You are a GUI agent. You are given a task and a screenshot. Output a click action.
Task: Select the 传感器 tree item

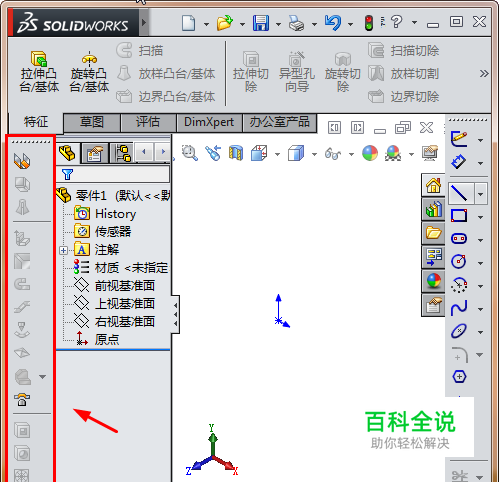103,232
